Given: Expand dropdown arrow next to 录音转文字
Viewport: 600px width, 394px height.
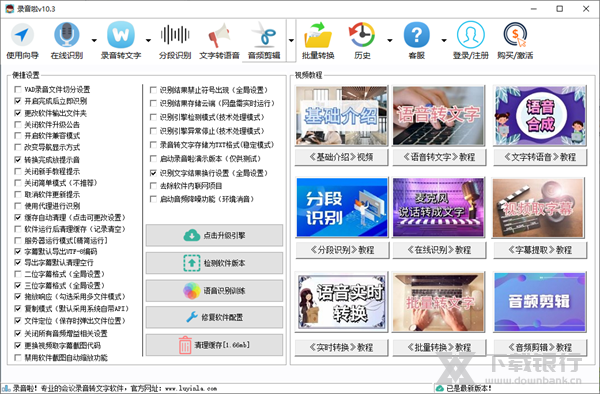Looking at the screenshot, I should [148, 41].
